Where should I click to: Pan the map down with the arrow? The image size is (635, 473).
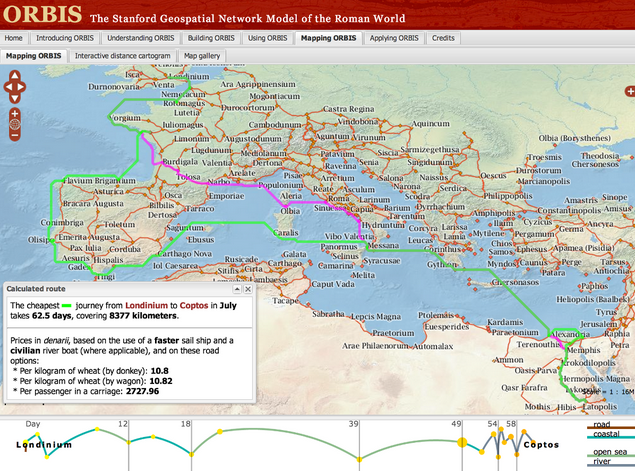tap(15, 98)
